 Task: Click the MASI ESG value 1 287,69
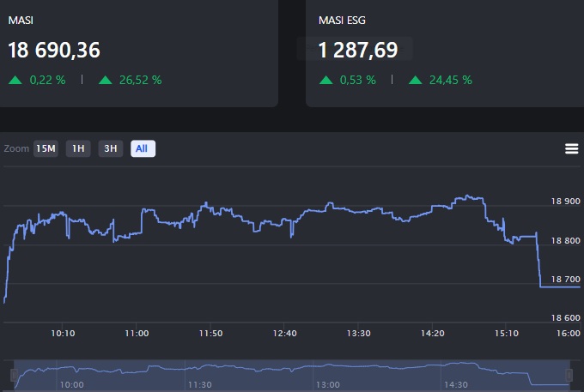tap(358, 50)
